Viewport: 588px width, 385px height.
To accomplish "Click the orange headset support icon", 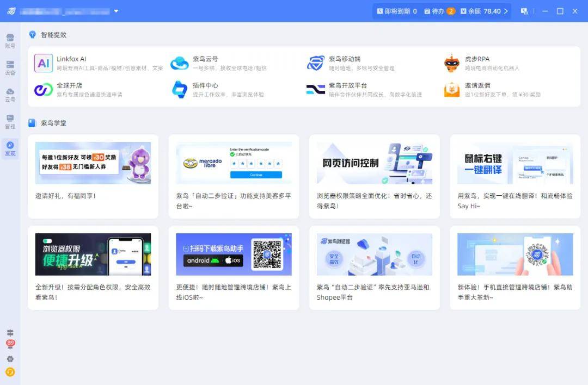I will (10, 372).
